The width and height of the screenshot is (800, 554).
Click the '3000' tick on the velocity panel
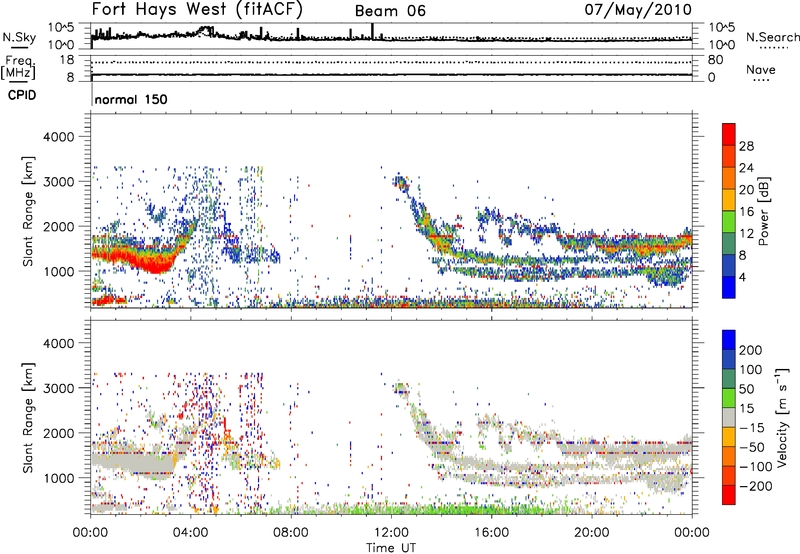59,388
